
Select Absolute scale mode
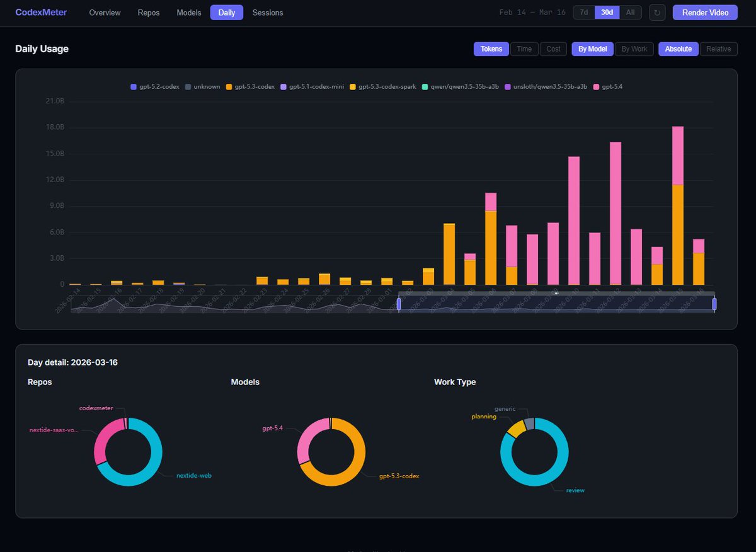coord(679,49)
